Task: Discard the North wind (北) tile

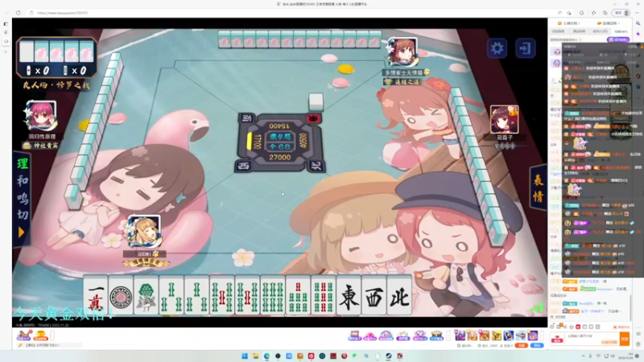Action: [399, 295]
